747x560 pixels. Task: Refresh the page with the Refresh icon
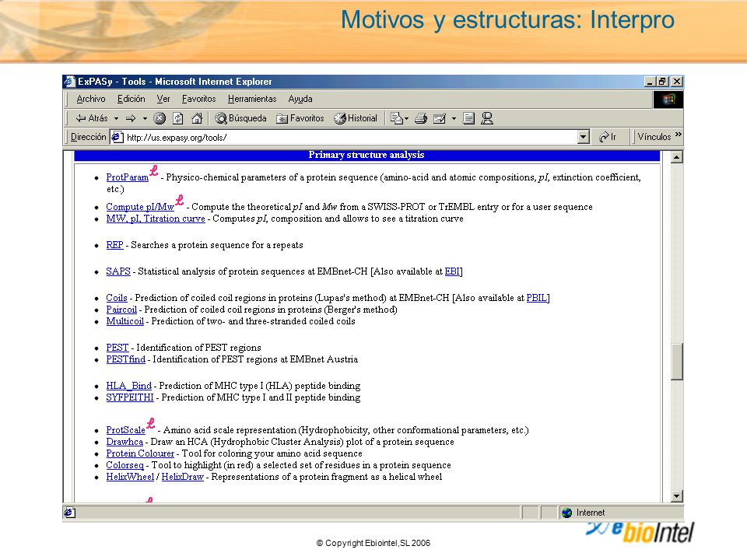coord(177,118)
